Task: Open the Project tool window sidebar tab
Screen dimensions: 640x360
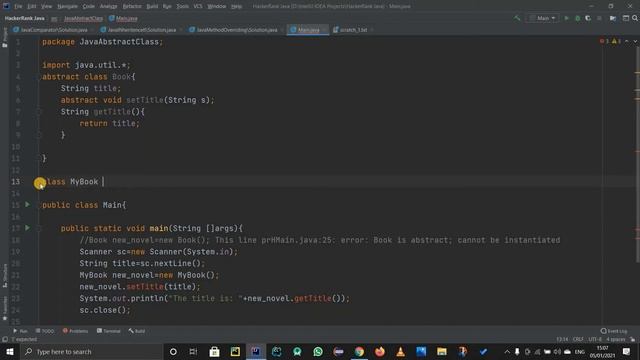Action: coord(5,38)
